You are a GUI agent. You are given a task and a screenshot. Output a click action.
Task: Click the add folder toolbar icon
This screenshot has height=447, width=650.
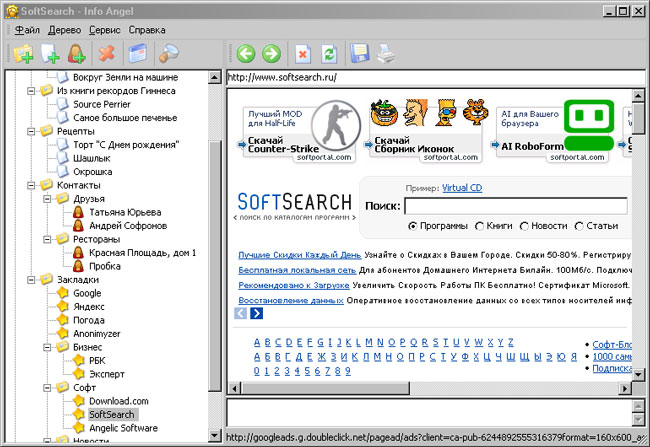click(24, 54)
